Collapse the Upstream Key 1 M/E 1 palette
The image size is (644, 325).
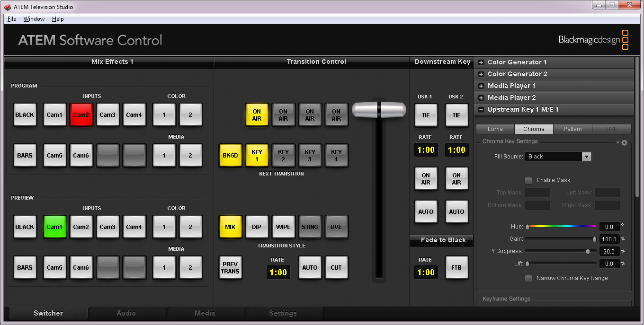481,109
